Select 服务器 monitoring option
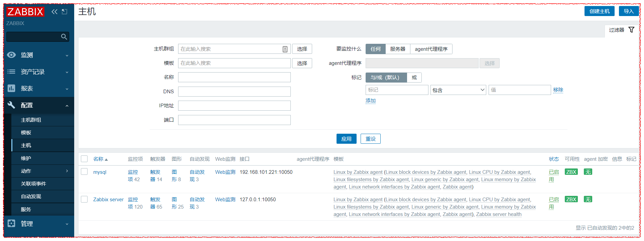The height and width of the screenshot is (241, 644). tap(398, 49)
